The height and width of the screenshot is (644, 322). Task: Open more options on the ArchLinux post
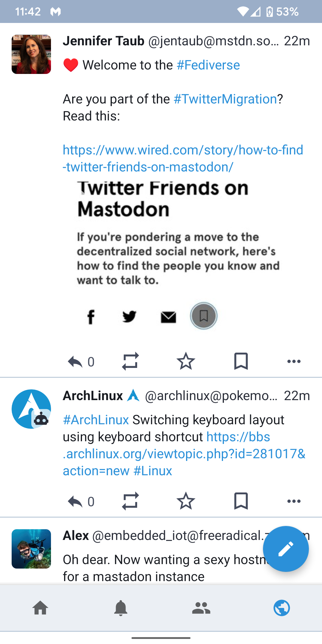point(294,501)
